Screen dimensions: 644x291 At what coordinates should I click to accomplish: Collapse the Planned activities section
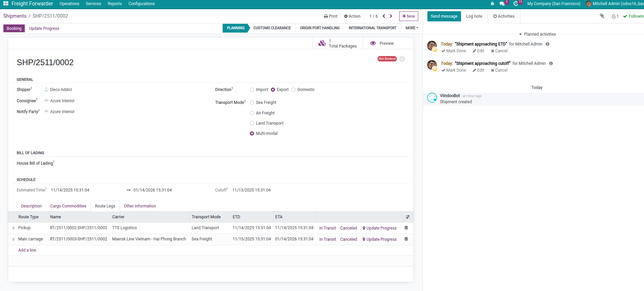pos(537,34)
